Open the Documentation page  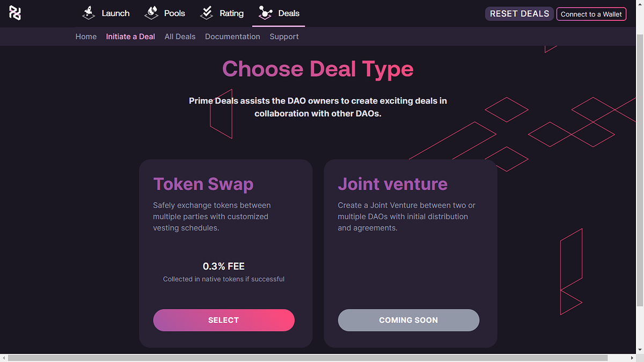click(x=232, y=36)
